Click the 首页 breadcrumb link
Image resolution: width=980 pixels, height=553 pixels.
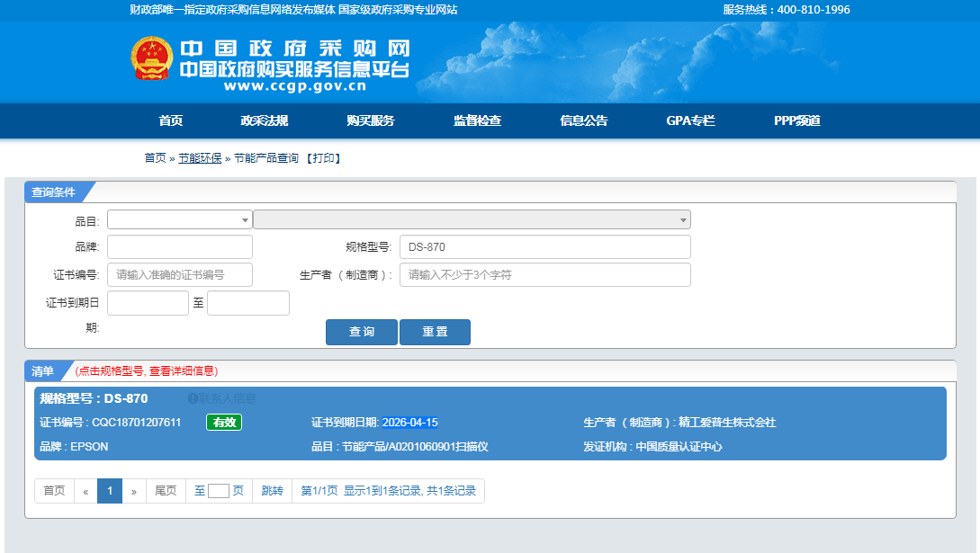pos(155,158)
